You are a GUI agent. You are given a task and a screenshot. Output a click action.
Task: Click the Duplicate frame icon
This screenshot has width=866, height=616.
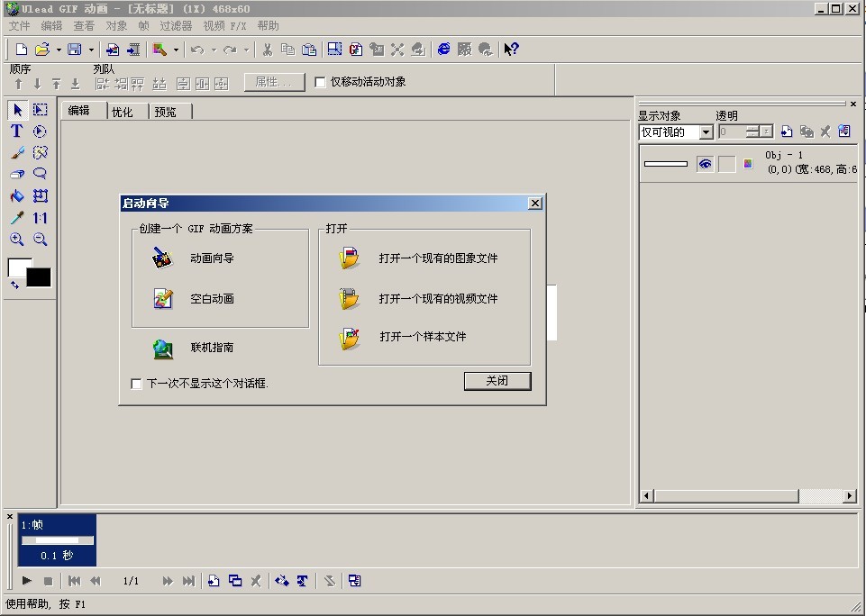[x=234, y=581]
